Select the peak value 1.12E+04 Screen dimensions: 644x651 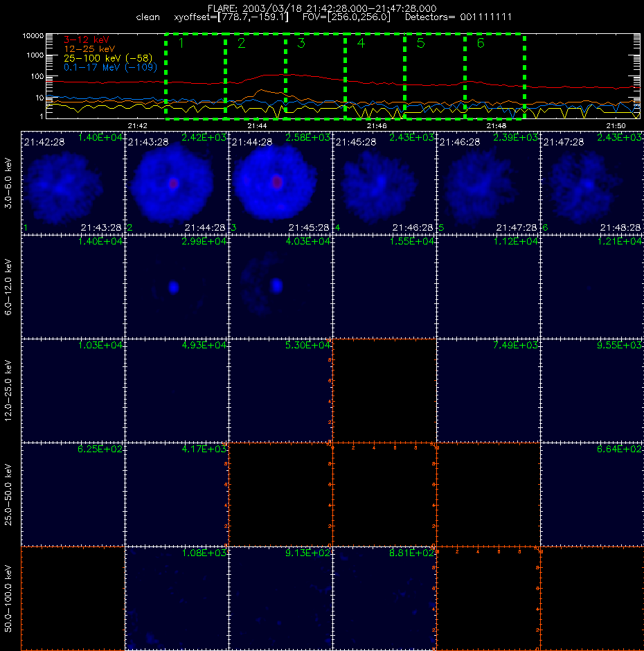[515, 241]
